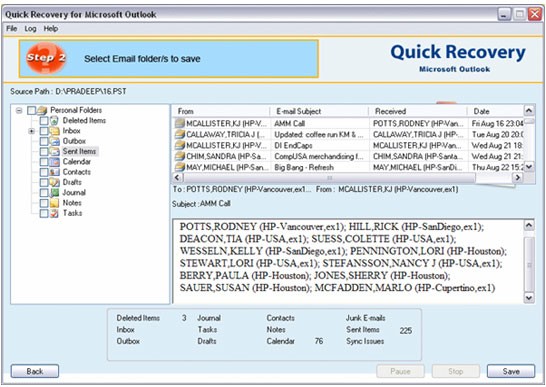Click the disabled Stop button

point(456,371)
